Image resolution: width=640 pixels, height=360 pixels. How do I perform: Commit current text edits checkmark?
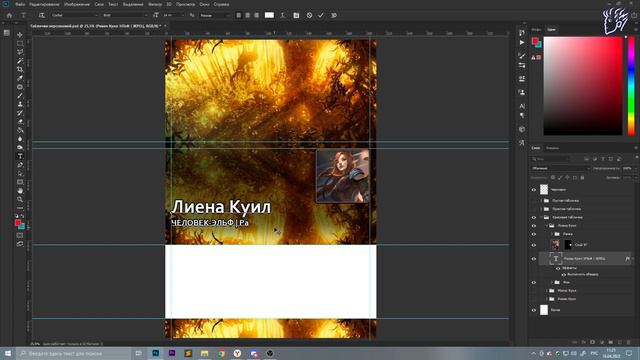(321, 15)
